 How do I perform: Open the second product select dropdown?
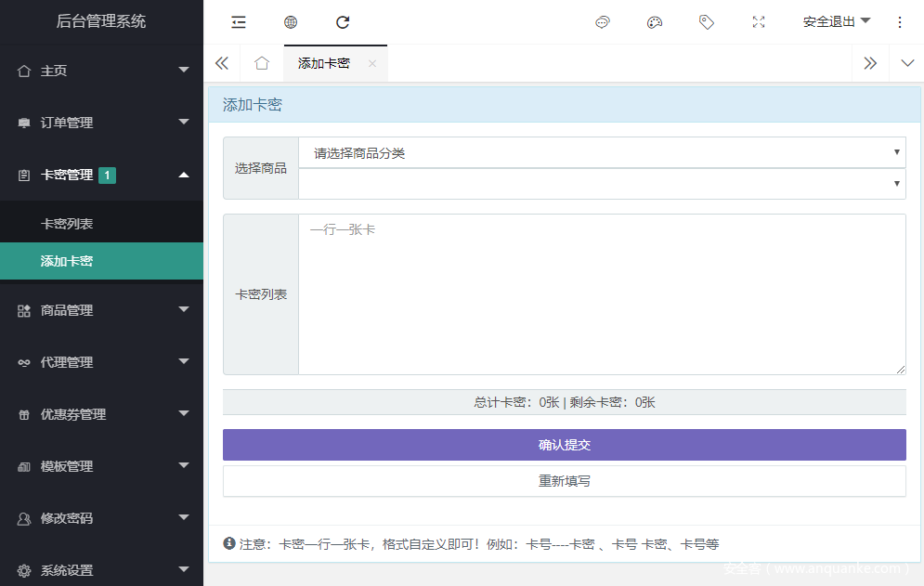click(x=601, y=184)
